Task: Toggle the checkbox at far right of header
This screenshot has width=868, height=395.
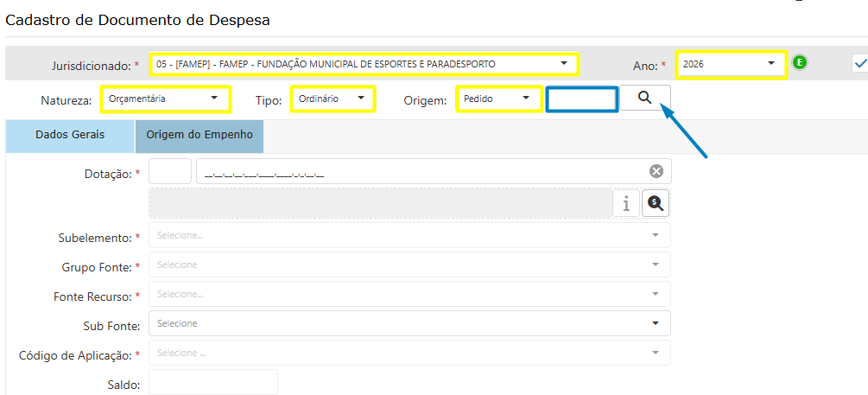Action: click(858, 63)
